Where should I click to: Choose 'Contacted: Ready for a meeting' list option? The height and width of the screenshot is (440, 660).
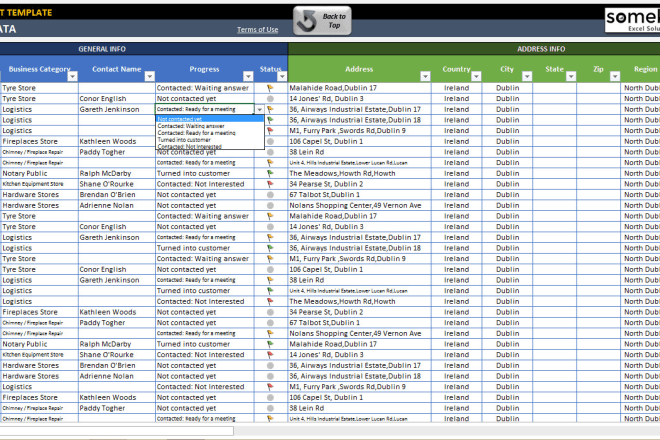click(x=210, y=133)
